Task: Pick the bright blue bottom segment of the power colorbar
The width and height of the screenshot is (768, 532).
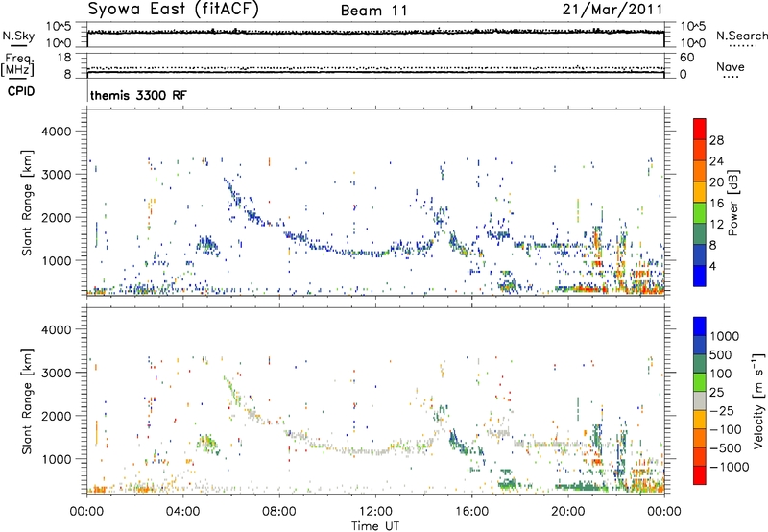Action: (x=700, y=276)
